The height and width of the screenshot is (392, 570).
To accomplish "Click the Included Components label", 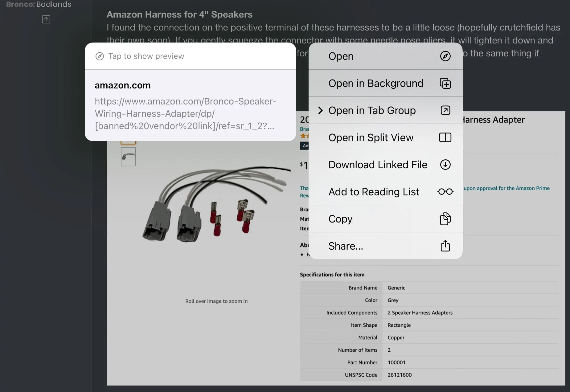I will [352, 313].
